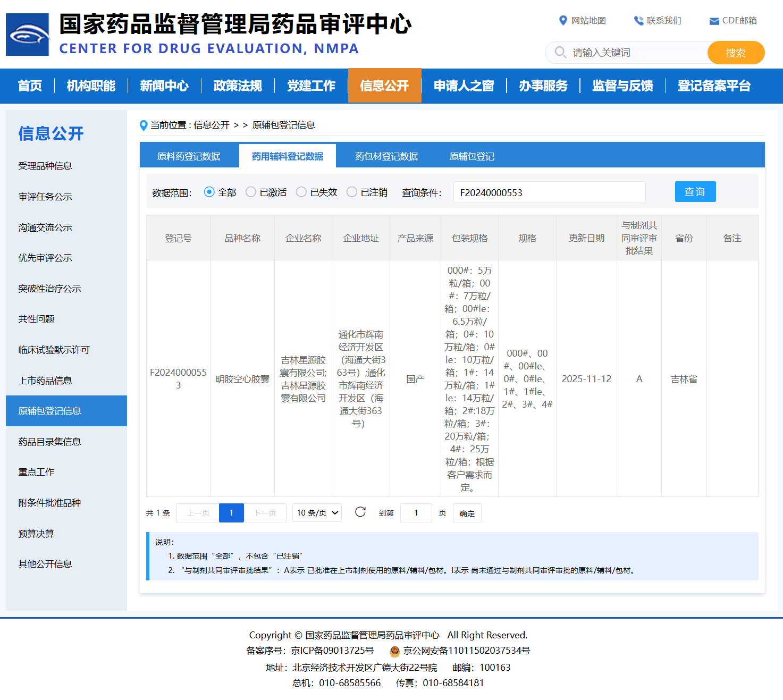Open the 办事服务 menu item
Viewport: 783px width, 700px height.
[x=543, y=86]
